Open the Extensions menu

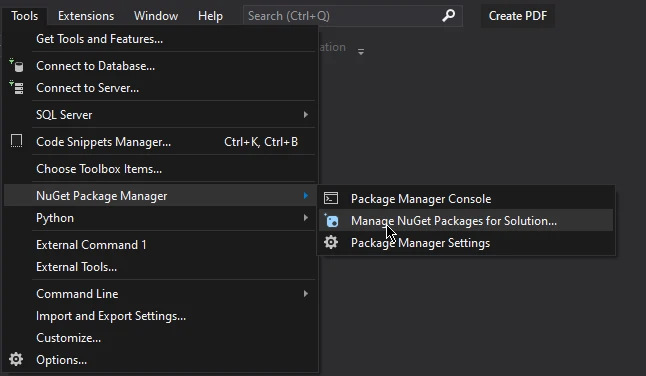point(86,16)
